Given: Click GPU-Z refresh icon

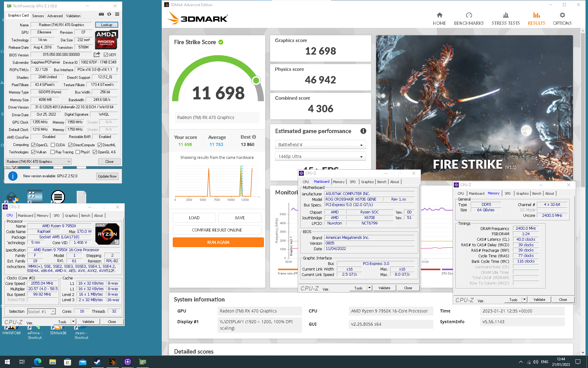Looking at the screenshot, I should [x=109, y=14].
